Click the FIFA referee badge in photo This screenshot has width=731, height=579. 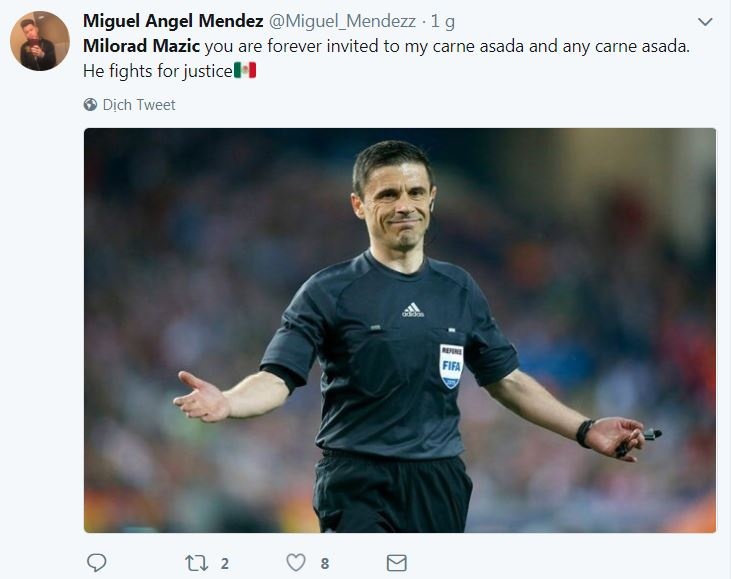pyautogui.click(x=452, y=366)
